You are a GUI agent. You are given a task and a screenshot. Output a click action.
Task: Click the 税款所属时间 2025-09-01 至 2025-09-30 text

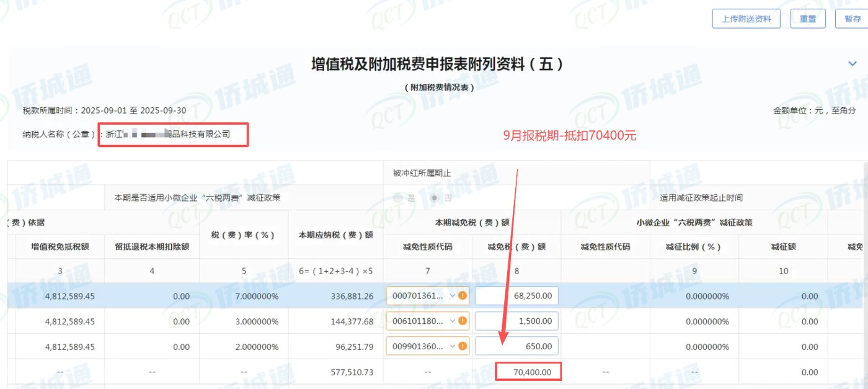click(104, 110)
